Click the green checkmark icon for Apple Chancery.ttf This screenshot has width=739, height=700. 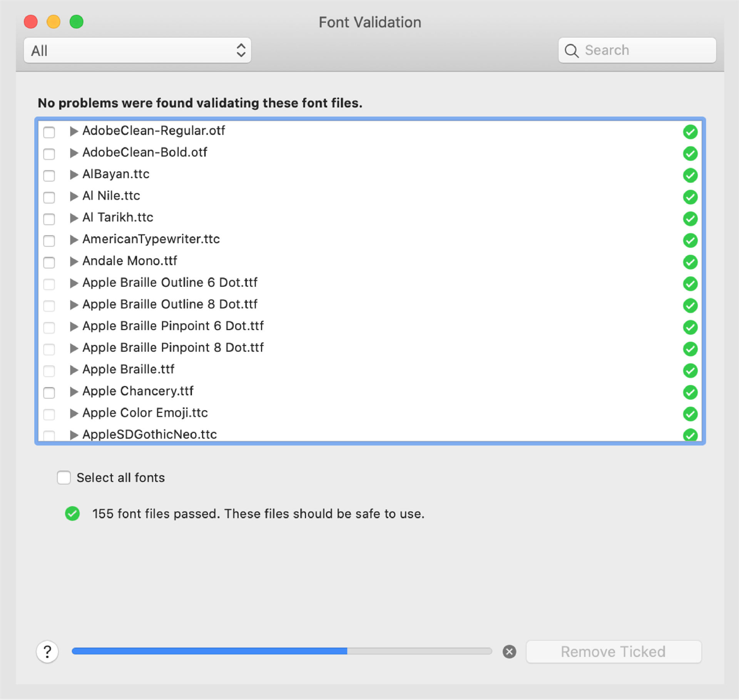pos(690,391)
